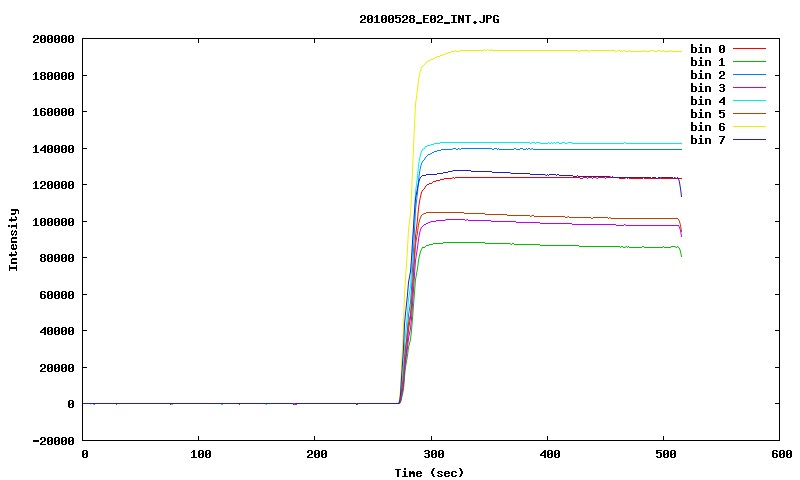This screenshot has width=800, height=480.
Task: Click the 120000 y-axis tick label
Action: (53, 185)
